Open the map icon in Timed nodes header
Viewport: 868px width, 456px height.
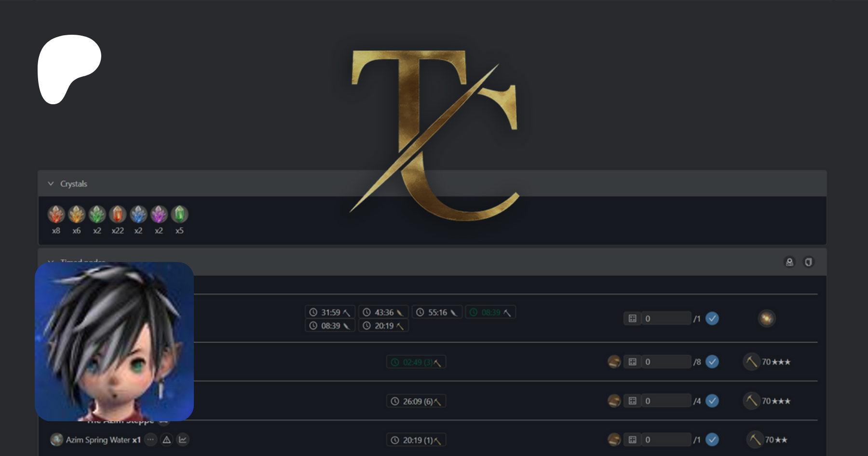tap(789, 262)
